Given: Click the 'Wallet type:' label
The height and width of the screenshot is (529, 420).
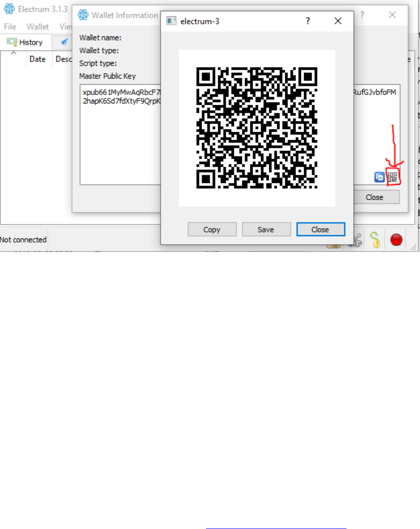Looking at the screenshot, I should [99, 51].
